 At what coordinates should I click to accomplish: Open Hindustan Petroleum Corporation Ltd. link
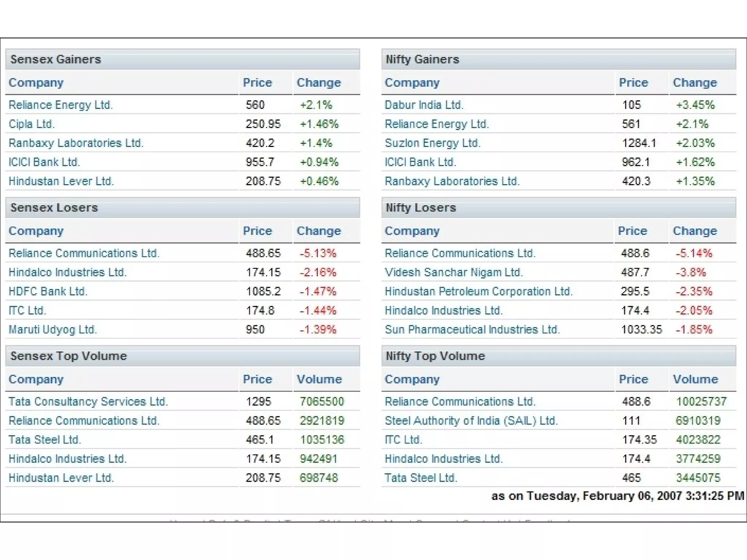479,291
